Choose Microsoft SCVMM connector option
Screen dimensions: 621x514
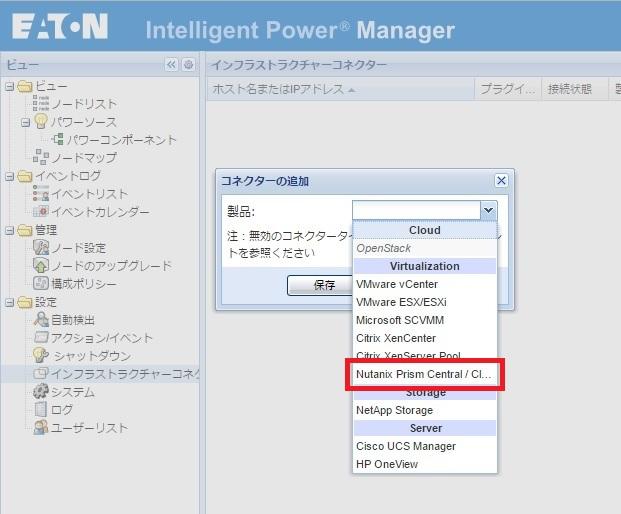tap(425, 320)
